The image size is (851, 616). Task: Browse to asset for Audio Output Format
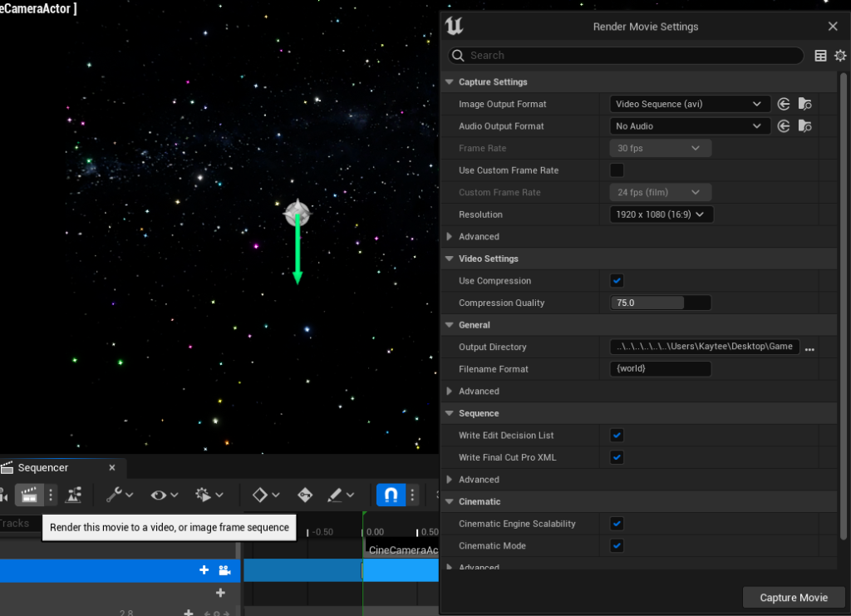pos(804,126)
